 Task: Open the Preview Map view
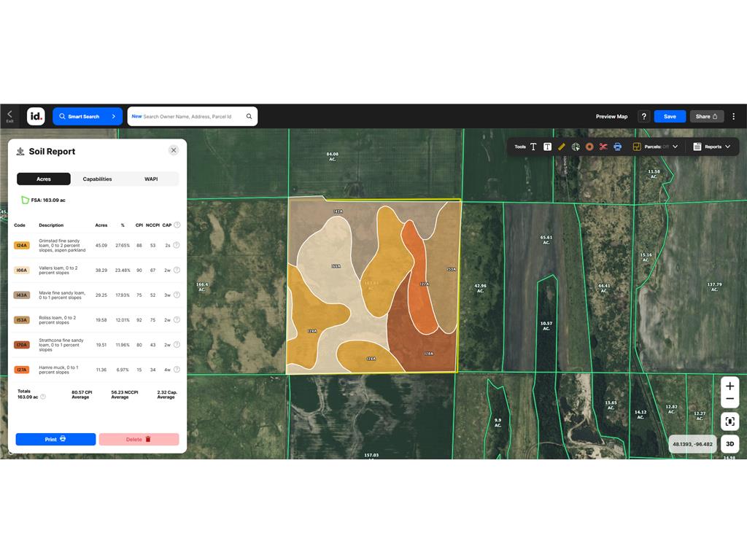coord(612,116)
